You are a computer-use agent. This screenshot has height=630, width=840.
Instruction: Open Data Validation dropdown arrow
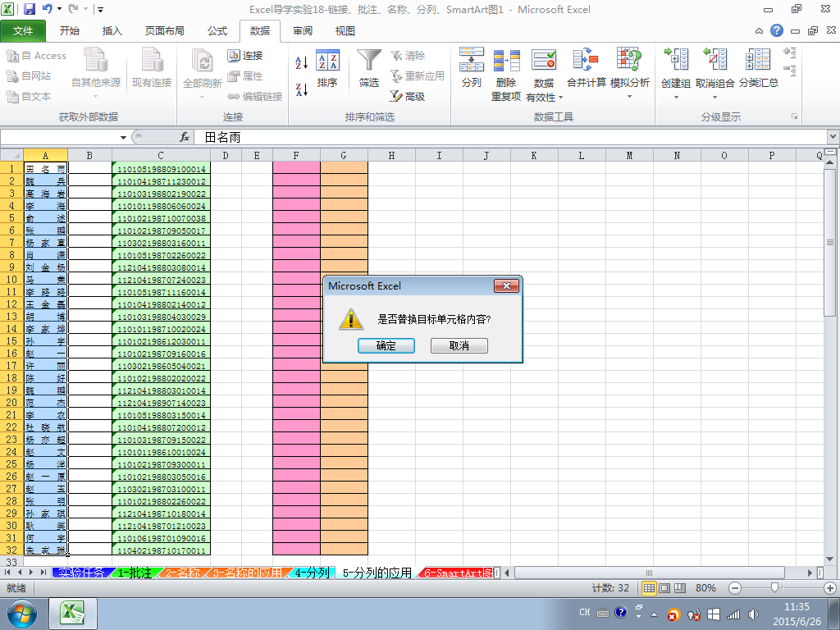pyautogui.click(x=561, y=98)
